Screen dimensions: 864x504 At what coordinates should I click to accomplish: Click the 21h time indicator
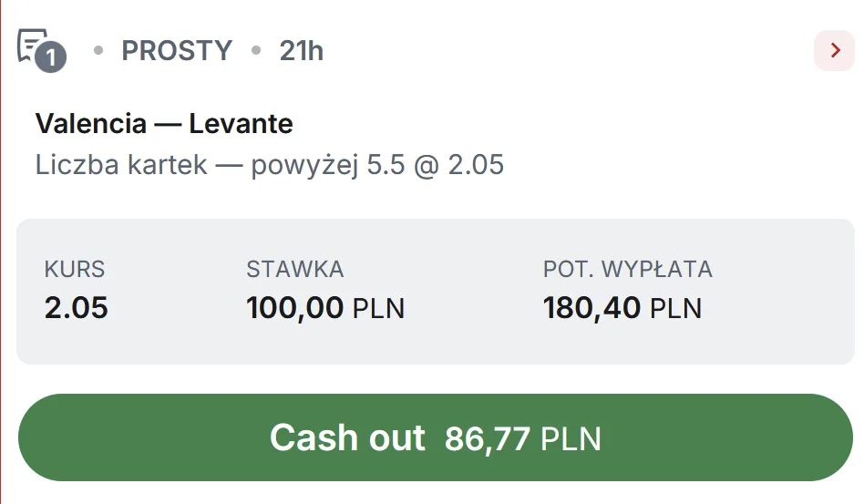click(x=302, y=51)
